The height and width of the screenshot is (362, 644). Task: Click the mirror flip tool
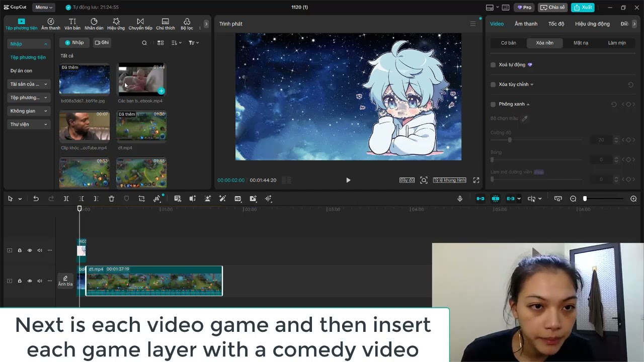click(192, 199)
